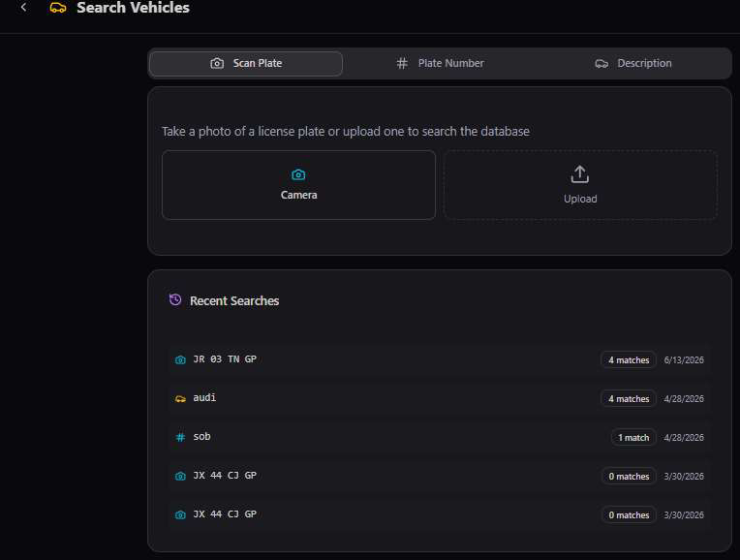Click the Search Vehicles page title
This screenshot has height=560, width=740.
pos(133,8)
